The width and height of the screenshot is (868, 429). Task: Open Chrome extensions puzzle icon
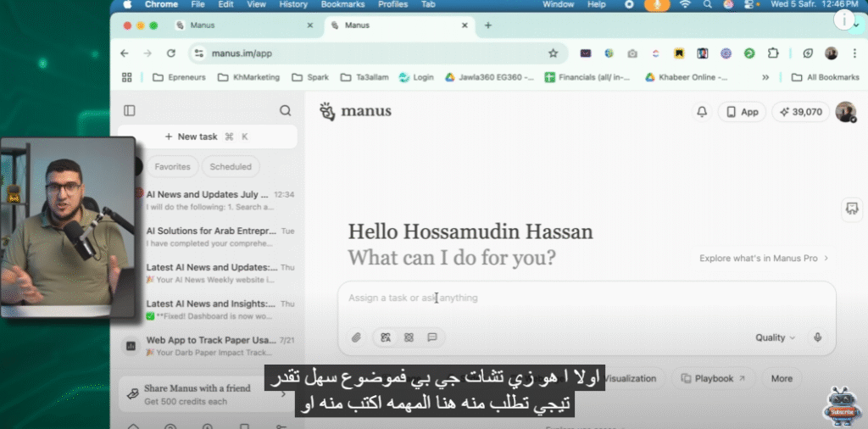click(773, 53)
